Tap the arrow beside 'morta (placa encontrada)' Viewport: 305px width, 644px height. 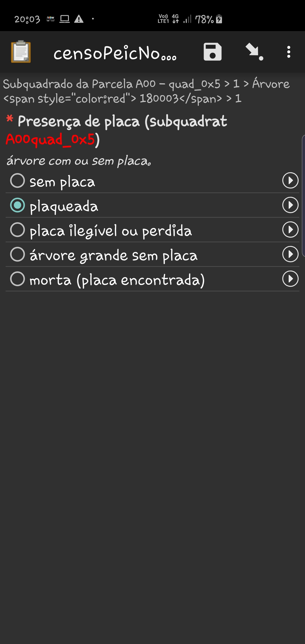coord(290,279)
